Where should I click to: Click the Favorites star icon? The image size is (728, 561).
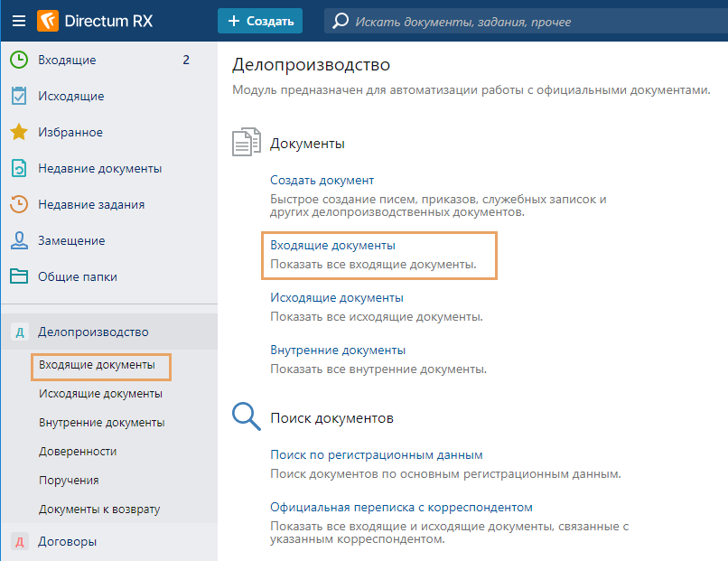coord(19,133)
